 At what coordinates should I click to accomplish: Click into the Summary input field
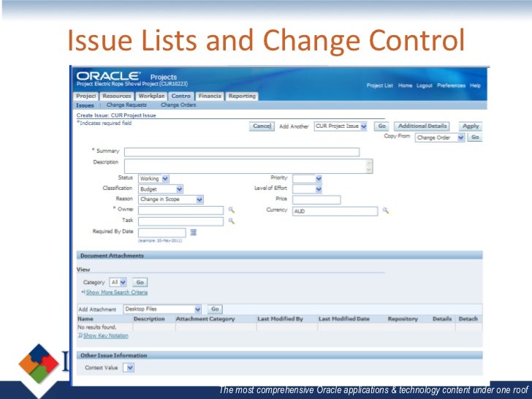tap(242, 152)
